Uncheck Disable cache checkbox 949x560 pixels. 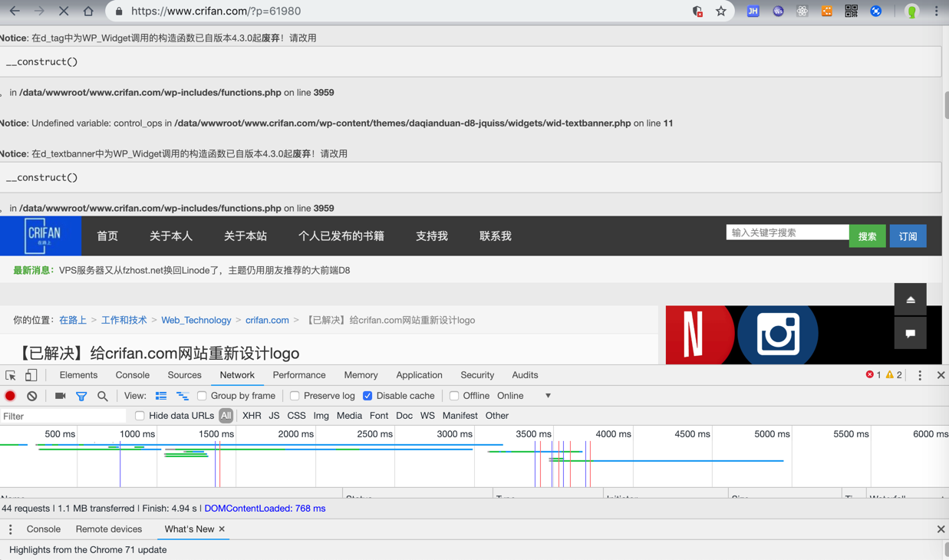pyautogui.click(x=367, y=396)
